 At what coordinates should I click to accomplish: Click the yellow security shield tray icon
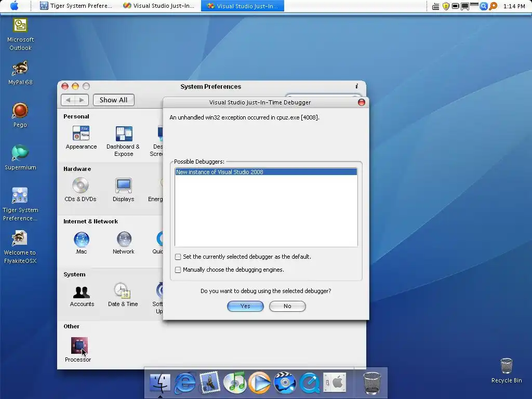click(446, 6)
